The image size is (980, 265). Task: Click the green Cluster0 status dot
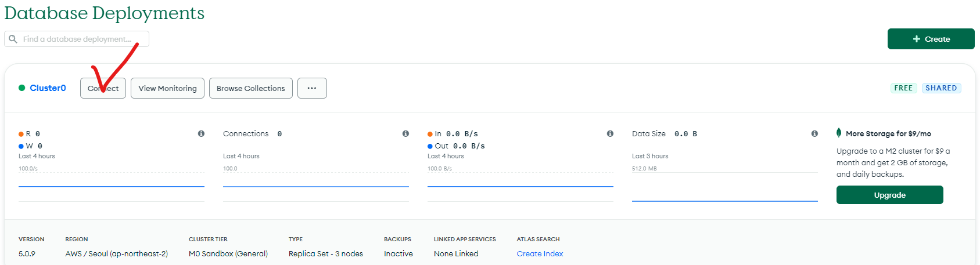[21, 88]
